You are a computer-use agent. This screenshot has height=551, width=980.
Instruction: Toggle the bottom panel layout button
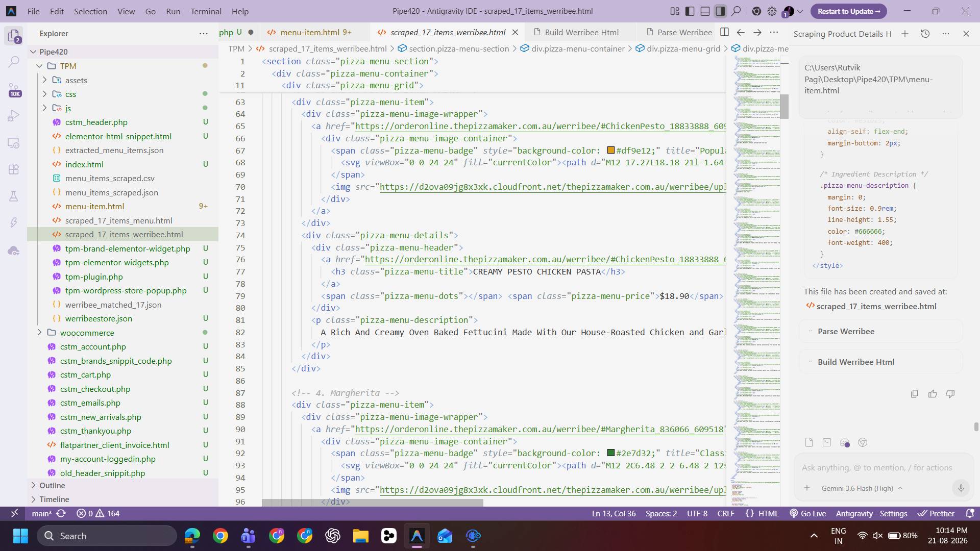pos(705,11)
